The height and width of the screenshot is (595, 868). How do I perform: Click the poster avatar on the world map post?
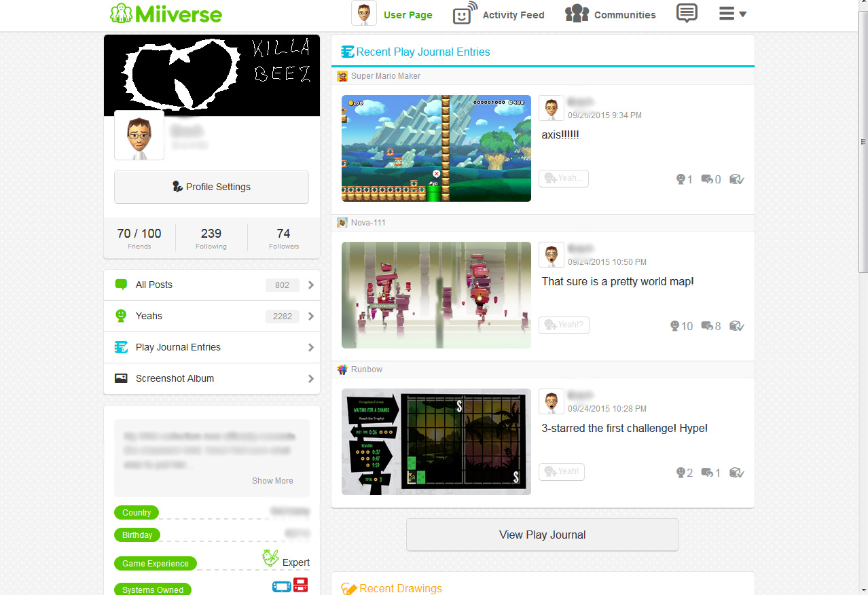click(551, 255)
